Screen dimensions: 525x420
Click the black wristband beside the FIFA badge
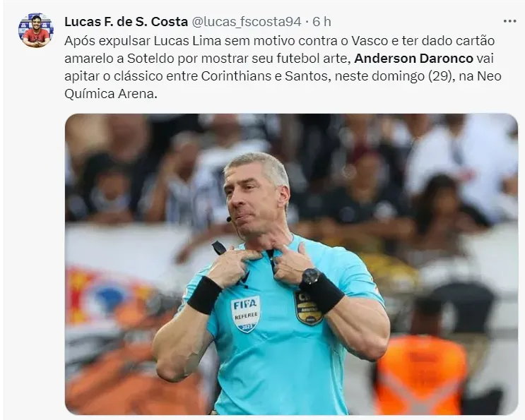[x=205, y=295]
